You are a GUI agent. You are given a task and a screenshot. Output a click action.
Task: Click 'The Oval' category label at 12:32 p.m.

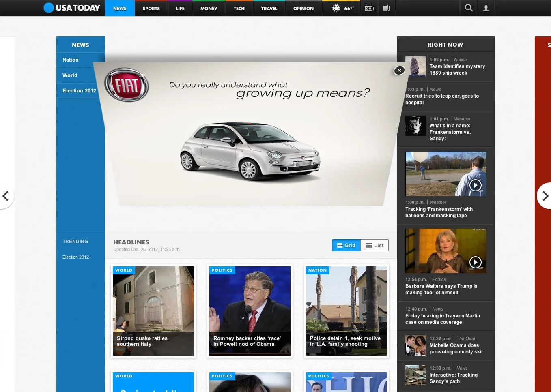466,338
